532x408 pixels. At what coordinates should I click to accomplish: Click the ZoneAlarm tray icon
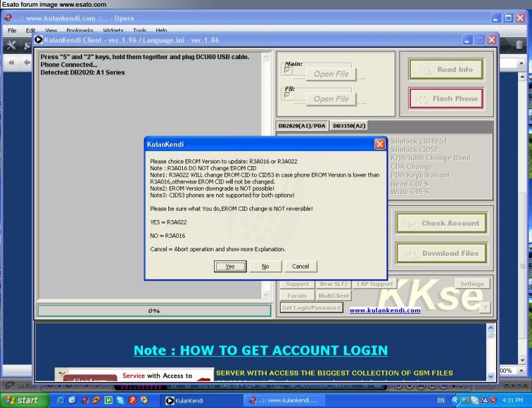tap(484, 401)
